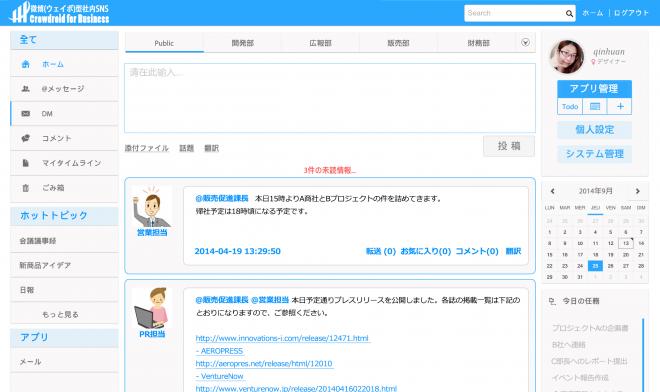Click the home icon beside ホーム
Viewport: 660px width, 392px height.
[26, 64]
